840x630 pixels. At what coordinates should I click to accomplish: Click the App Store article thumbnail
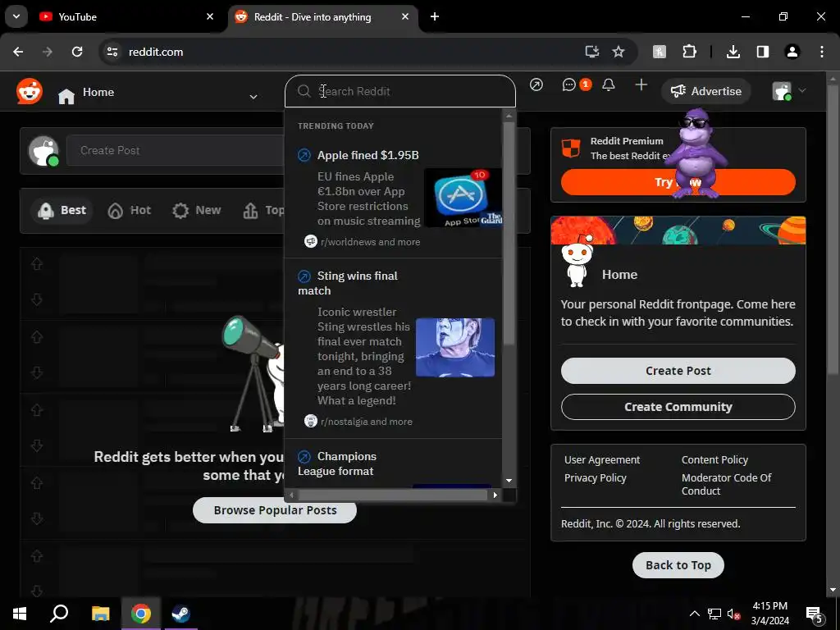pos(463,198)
